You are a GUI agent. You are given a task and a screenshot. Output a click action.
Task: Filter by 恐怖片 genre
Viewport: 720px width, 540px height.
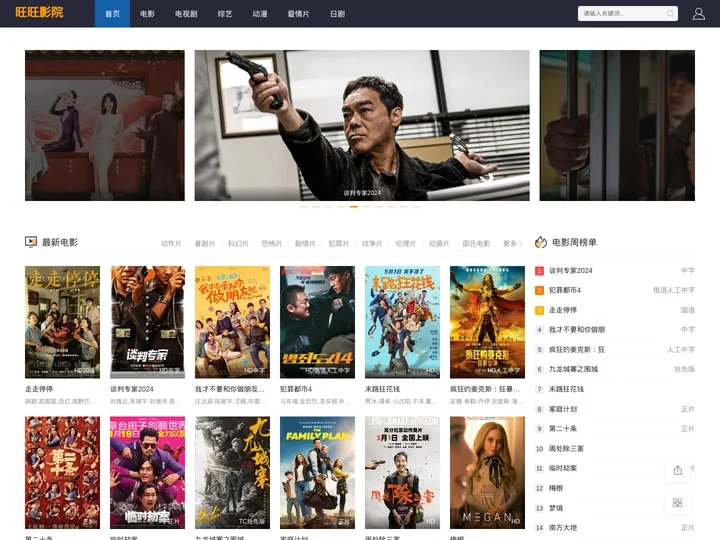272,243
